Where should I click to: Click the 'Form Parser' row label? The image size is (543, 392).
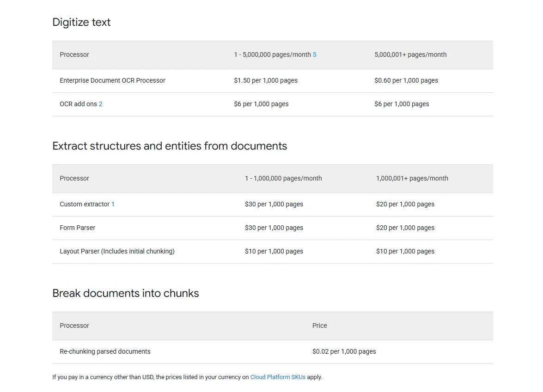(x=78, y=228)
